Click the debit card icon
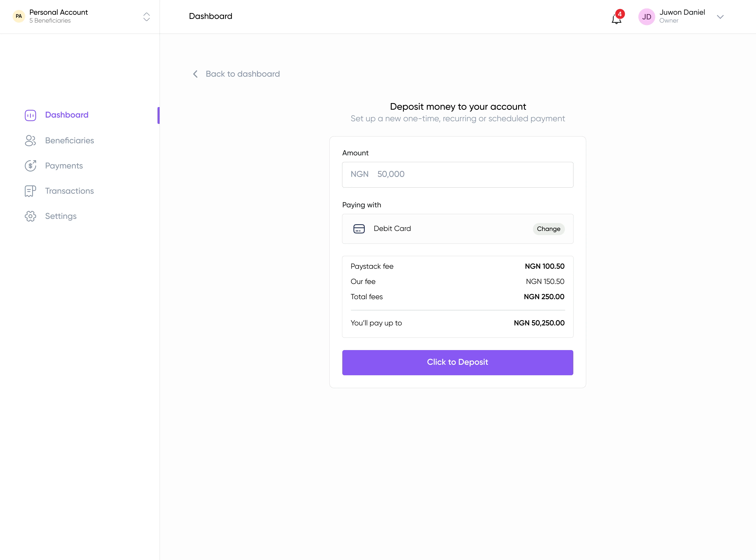This screenshot has height=560, width=756. pyautogui.click(x=359, y=229)
